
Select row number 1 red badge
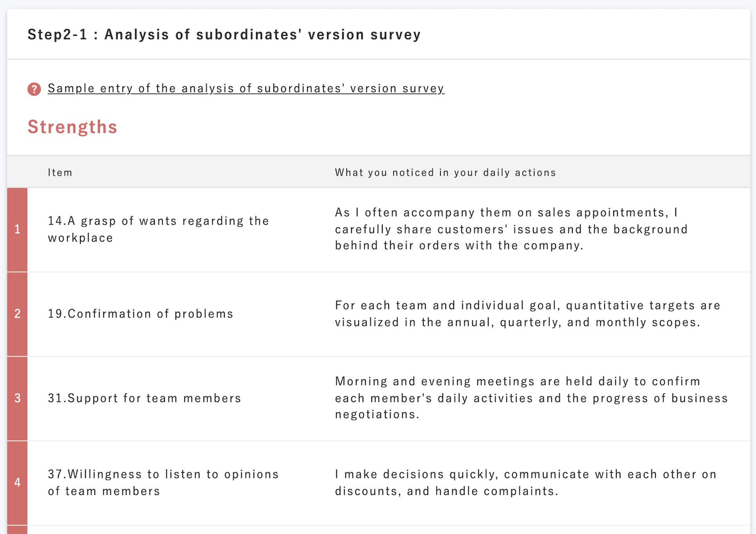tap(17, 230)
